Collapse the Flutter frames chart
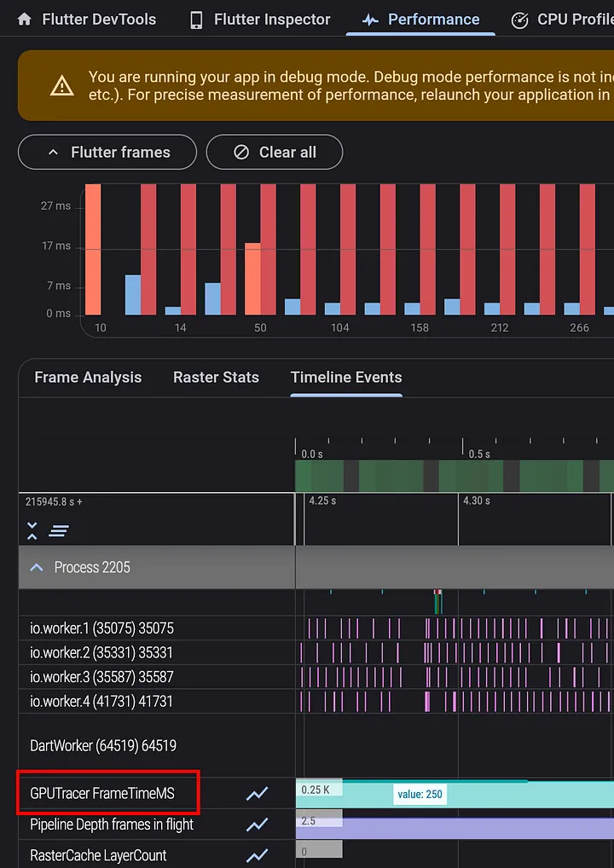614x868 pixels. tap(107, 152)
